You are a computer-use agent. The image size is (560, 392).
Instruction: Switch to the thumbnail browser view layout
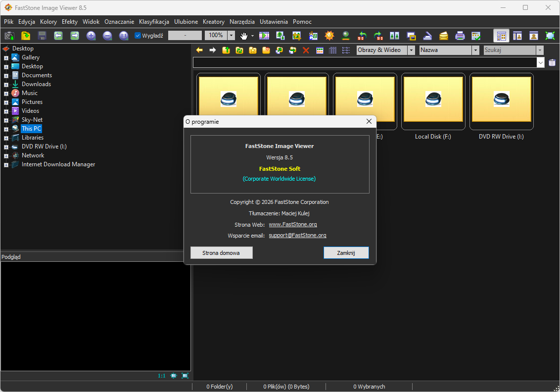(502, 36)
